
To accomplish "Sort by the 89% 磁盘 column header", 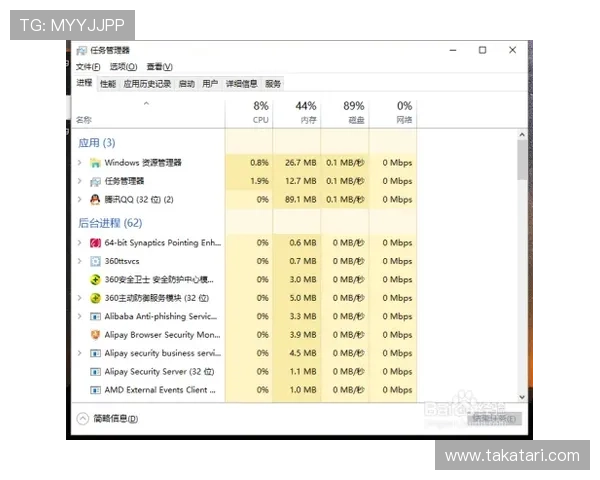I will click(345, 113).
